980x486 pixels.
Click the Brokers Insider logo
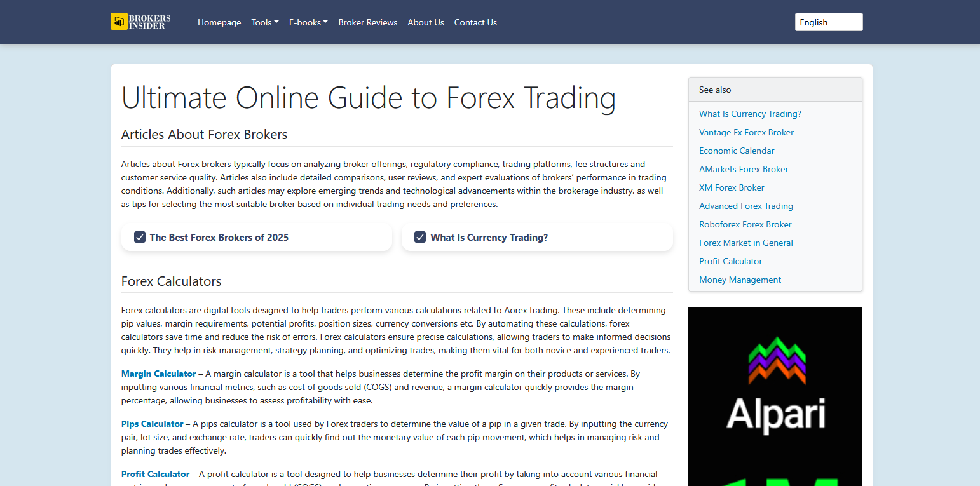click(x=140, y=22)
